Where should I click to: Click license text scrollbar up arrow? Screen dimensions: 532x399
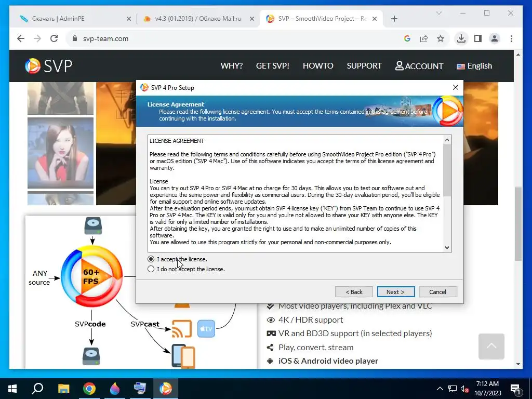pyautogui.click(x=447, y=140)
